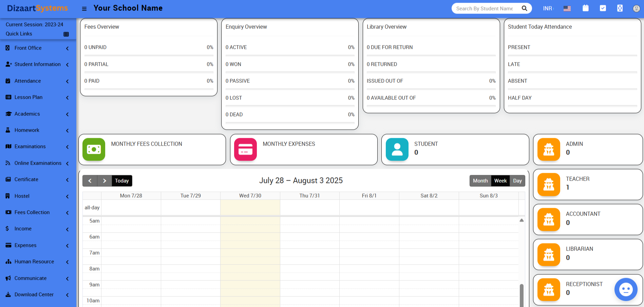Open the calendar icon in the top navbar

pos(586,8)
